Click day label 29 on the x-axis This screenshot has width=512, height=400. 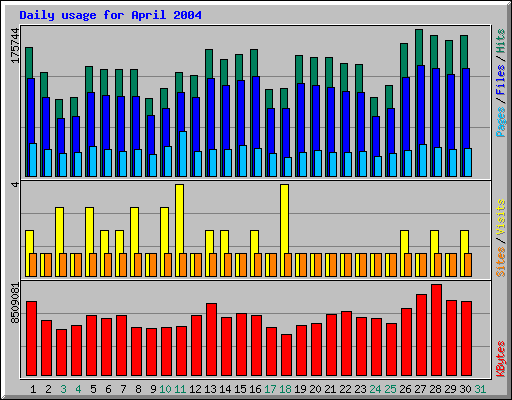pos(450,389)
